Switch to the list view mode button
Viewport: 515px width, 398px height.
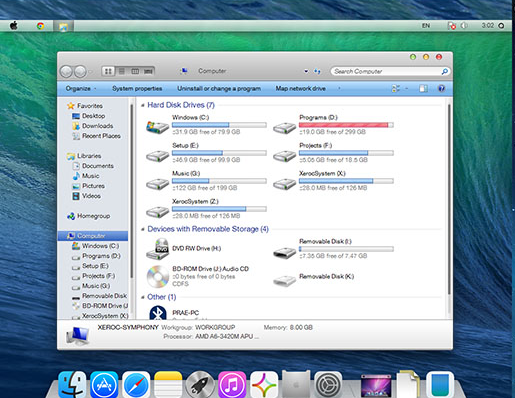click(122, 71)
